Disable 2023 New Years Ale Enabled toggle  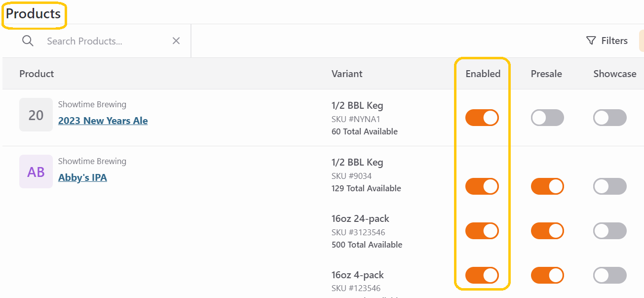(482, 118)
